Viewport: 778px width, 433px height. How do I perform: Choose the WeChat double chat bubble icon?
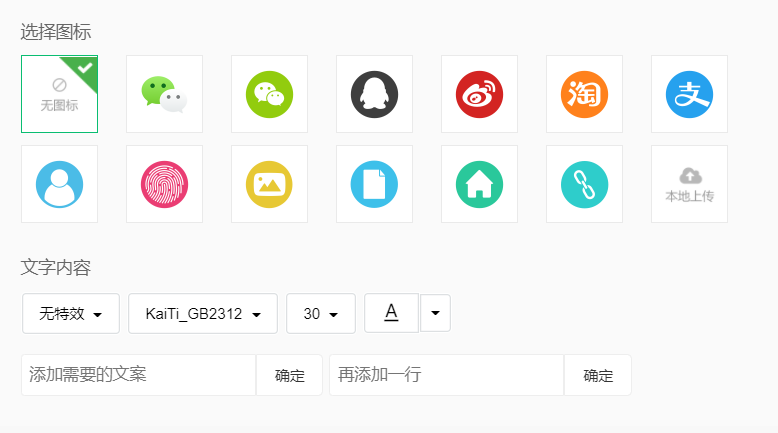(164, 94)
